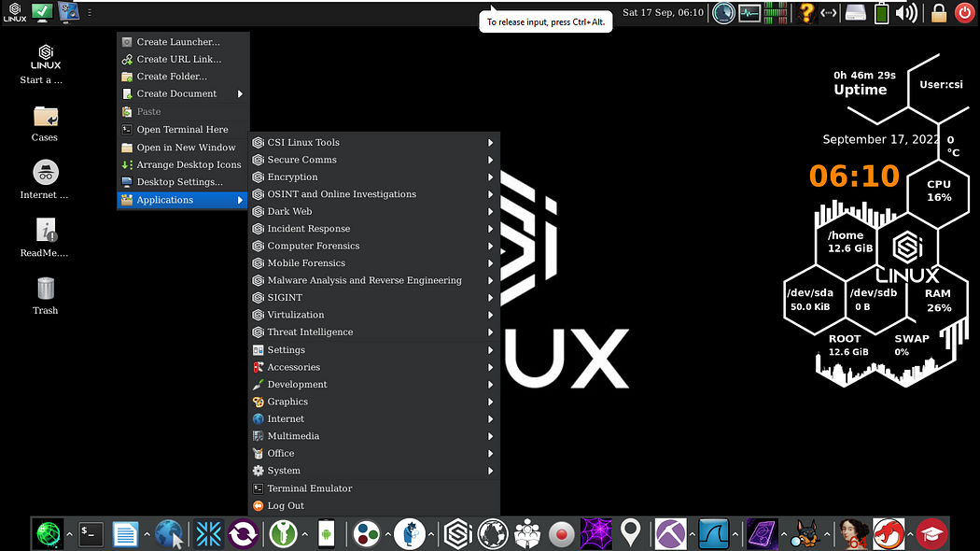Click the date and time clock in panel

663,12
